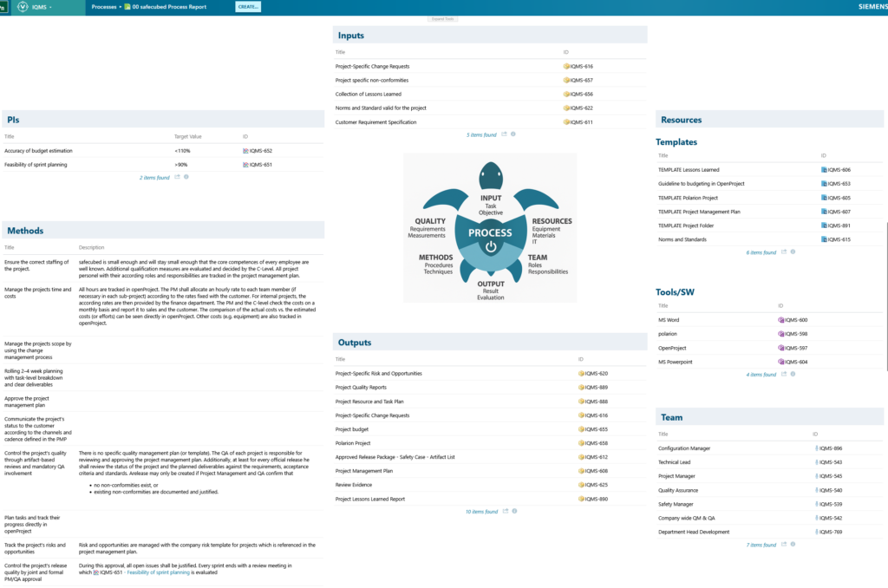Open the '10 items found' link under Outputs

coord(480,512)
